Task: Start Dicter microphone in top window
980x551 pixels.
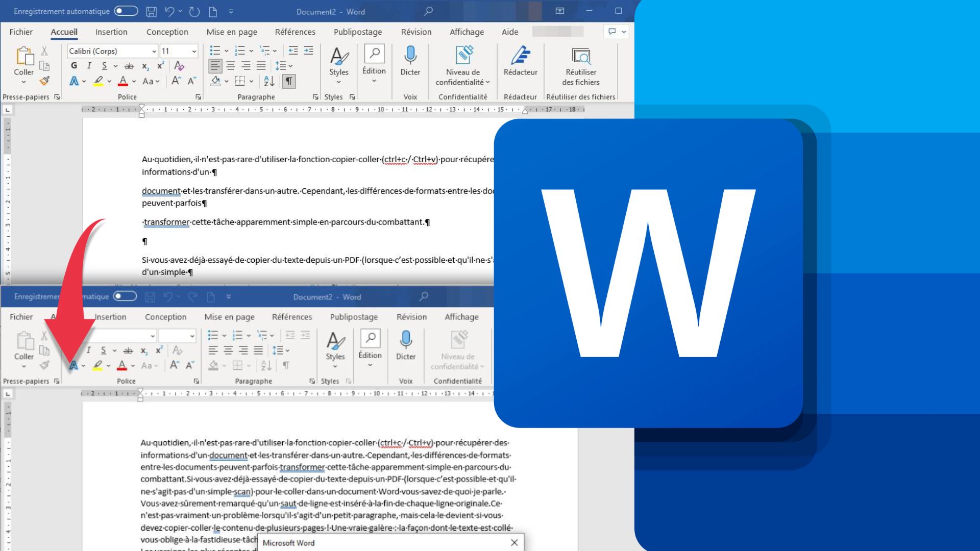Action: [410, 60]
